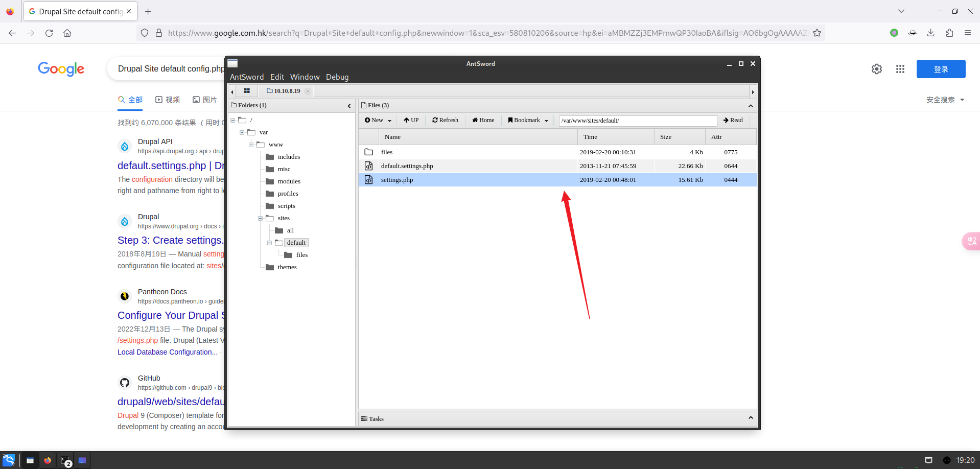This screenshot has height=469, width=980.
Task: Select default.settings.php file name
Action: click(407, 166)
